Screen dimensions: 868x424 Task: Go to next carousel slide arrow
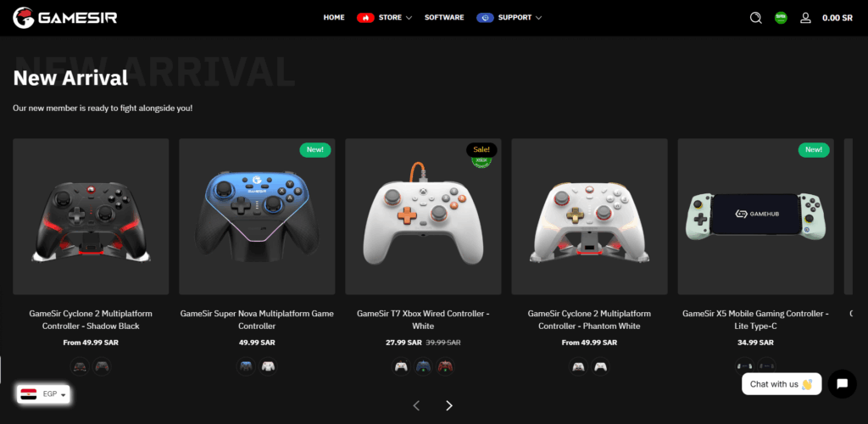[x=449, y=405]
